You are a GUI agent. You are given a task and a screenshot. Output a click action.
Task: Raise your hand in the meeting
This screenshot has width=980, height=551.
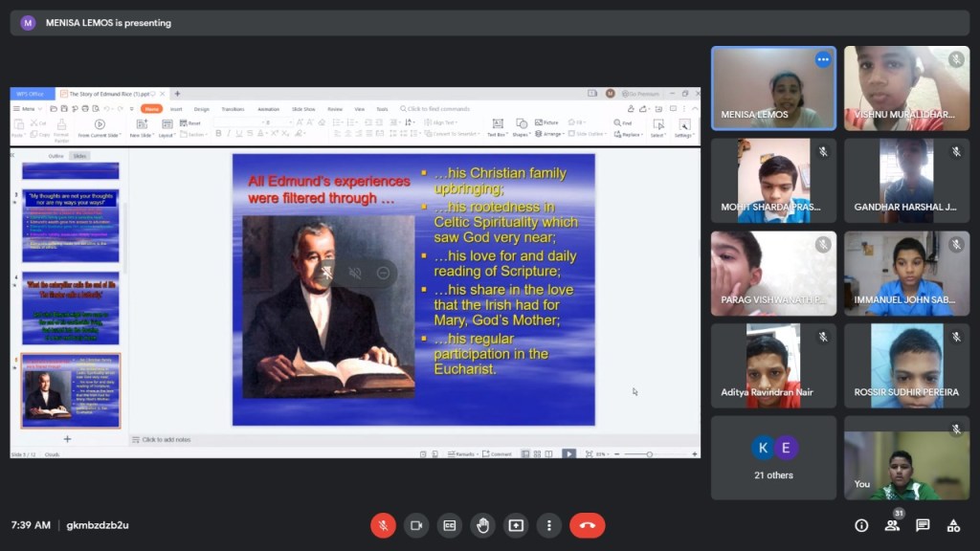(483, 525)
